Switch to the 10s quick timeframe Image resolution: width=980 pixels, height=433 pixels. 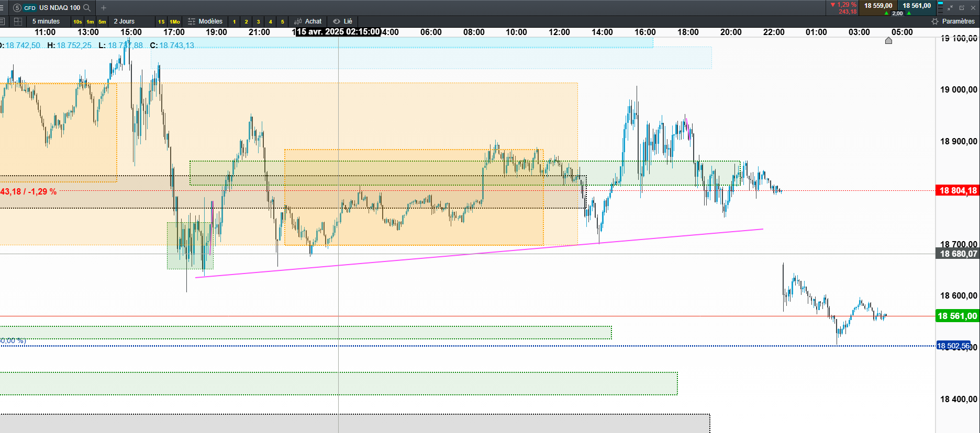pos(77,21)
